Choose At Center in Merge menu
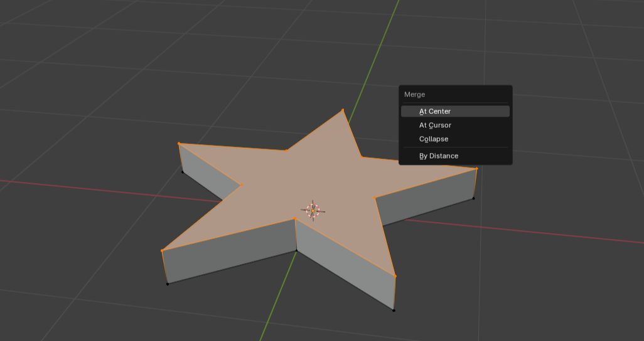The height and width of the screenshot is (341, 644). [455, 111]
